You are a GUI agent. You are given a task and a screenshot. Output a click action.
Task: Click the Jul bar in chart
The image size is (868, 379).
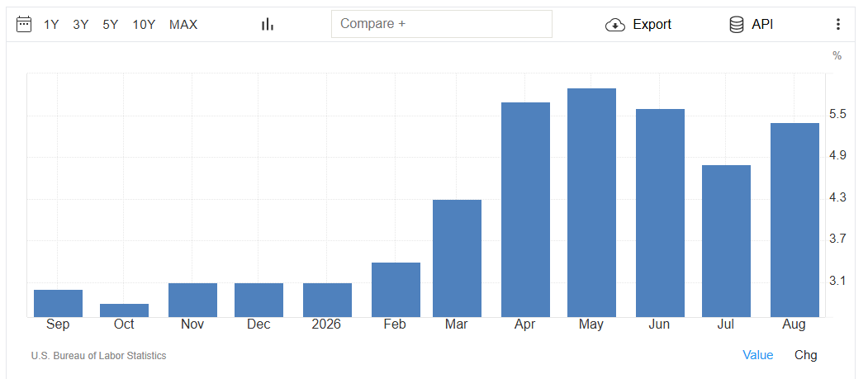pyautogui.click(x=726, y=241)
